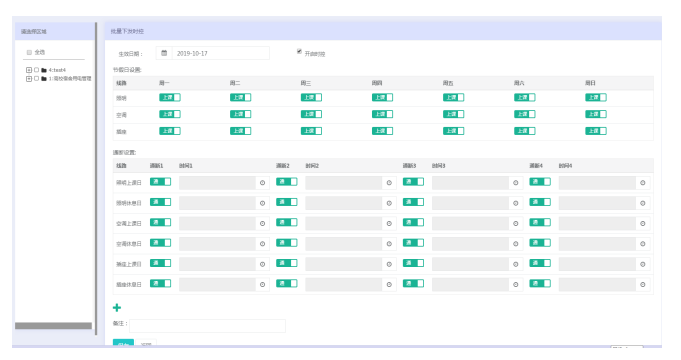
Task: Click the folder icon of 4:test4
Action: point(44,70)
